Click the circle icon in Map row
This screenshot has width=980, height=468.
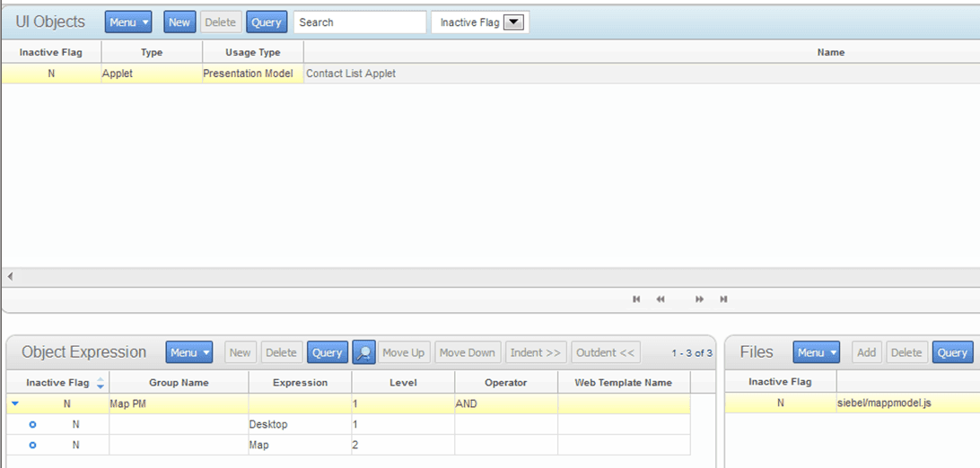click(32, 445)
